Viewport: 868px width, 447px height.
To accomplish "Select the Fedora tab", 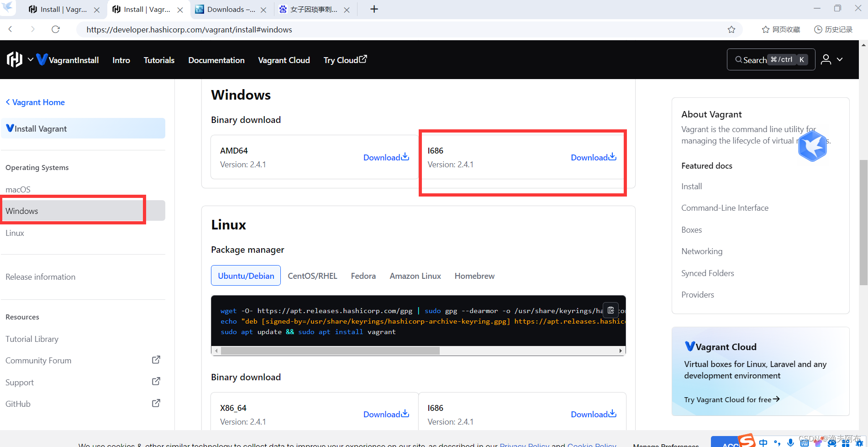I will click(x=363, y=276).
